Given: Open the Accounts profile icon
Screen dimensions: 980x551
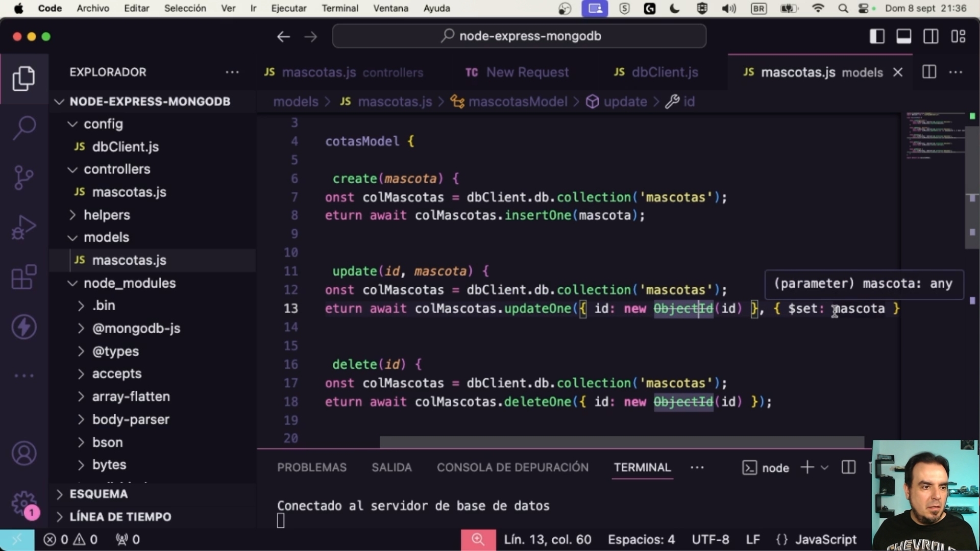Looking at the screenshot, I should click(x=24, y=454).
